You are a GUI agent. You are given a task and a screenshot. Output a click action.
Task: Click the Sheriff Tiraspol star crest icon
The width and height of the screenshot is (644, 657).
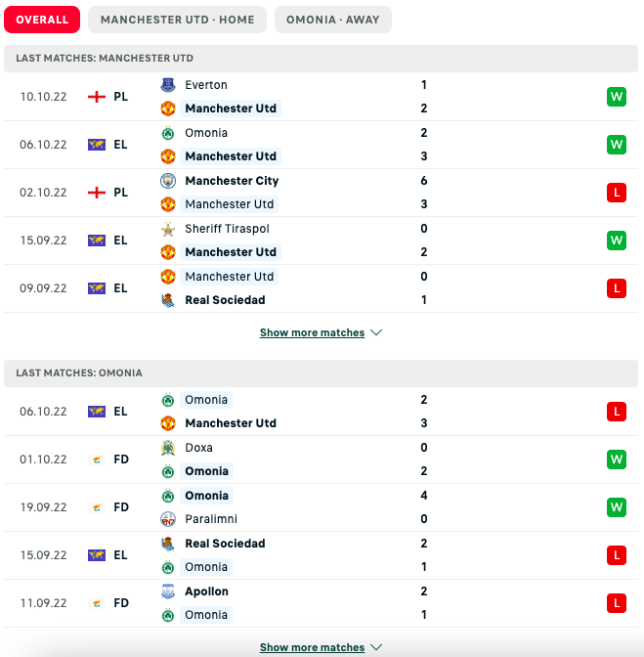pos(167,229)
